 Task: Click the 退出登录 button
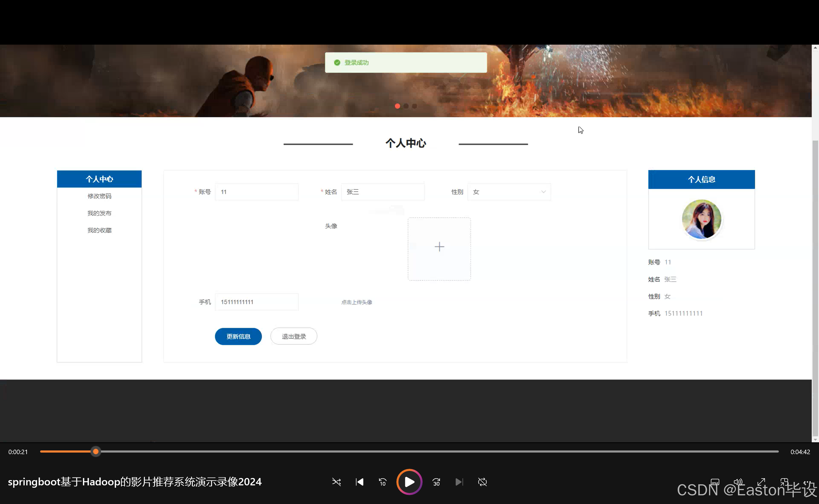294,336
